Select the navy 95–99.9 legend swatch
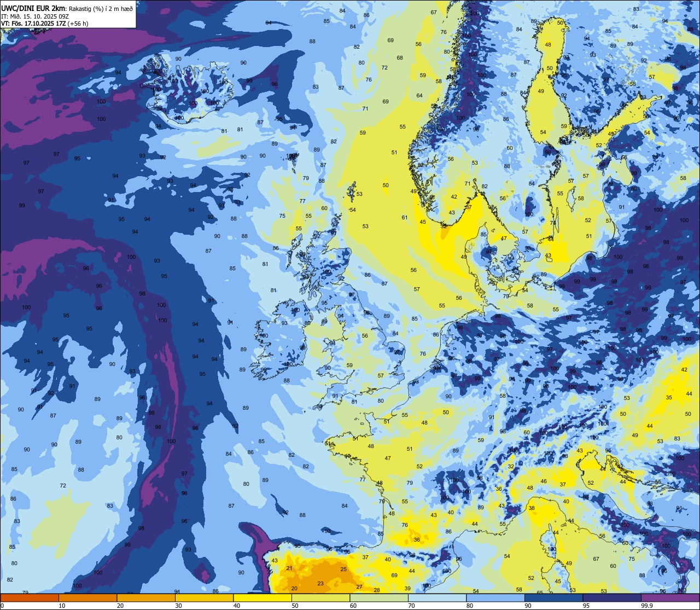Viewport: 700px width, 610px height. pos(612,597)
